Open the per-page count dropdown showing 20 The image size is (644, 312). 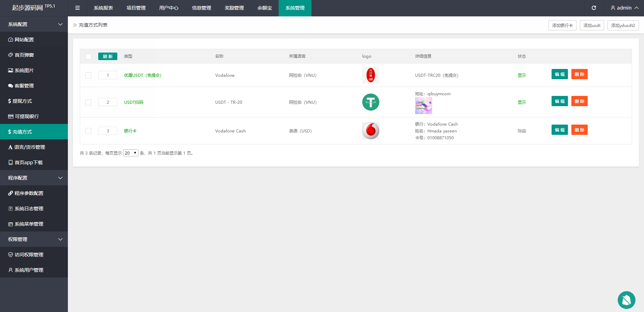[x=131, y=153]
